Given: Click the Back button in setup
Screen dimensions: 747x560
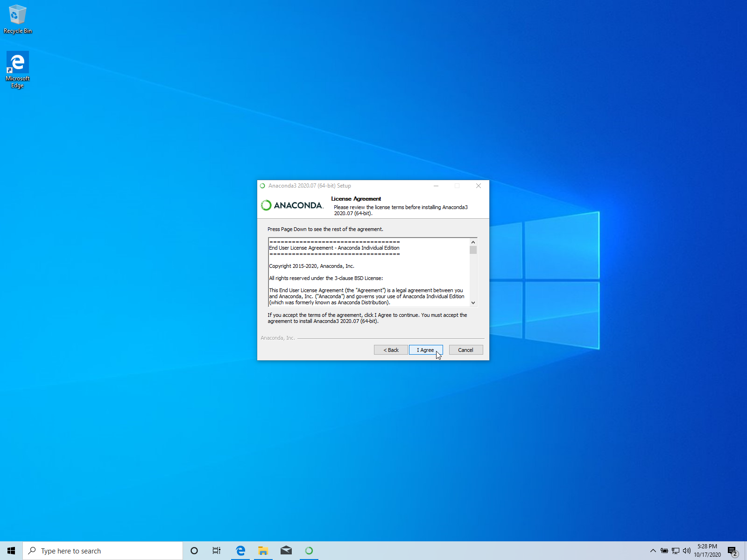Looking at the screenshot, I should 391,350.
